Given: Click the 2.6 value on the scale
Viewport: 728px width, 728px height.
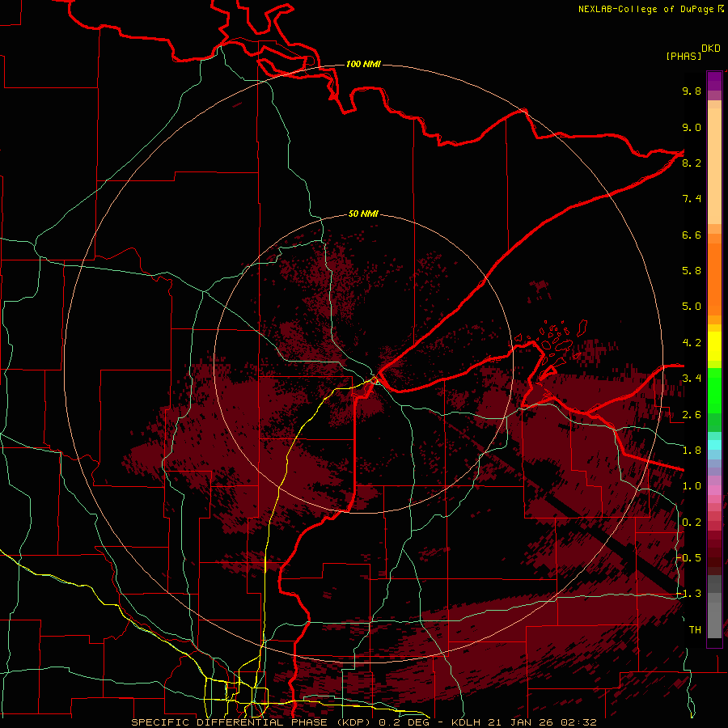Looking at the screenshot, I should 692,415.
